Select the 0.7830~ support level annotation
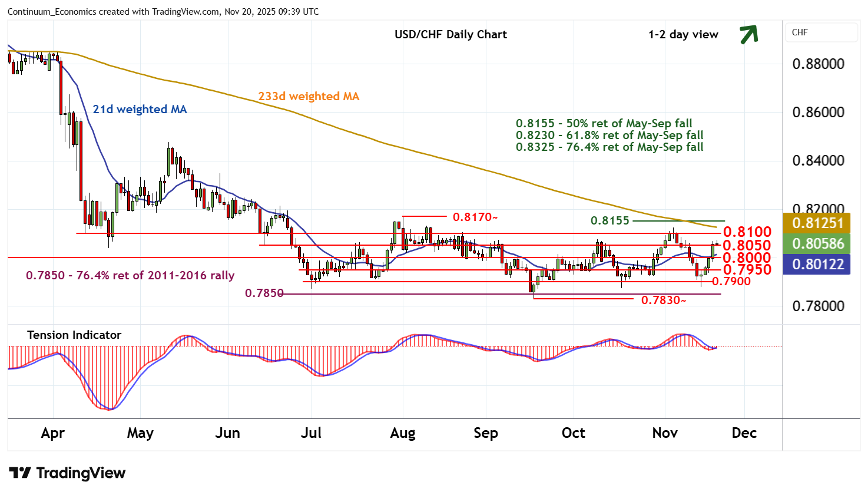 pyautogui.click(x=664, y=301)
